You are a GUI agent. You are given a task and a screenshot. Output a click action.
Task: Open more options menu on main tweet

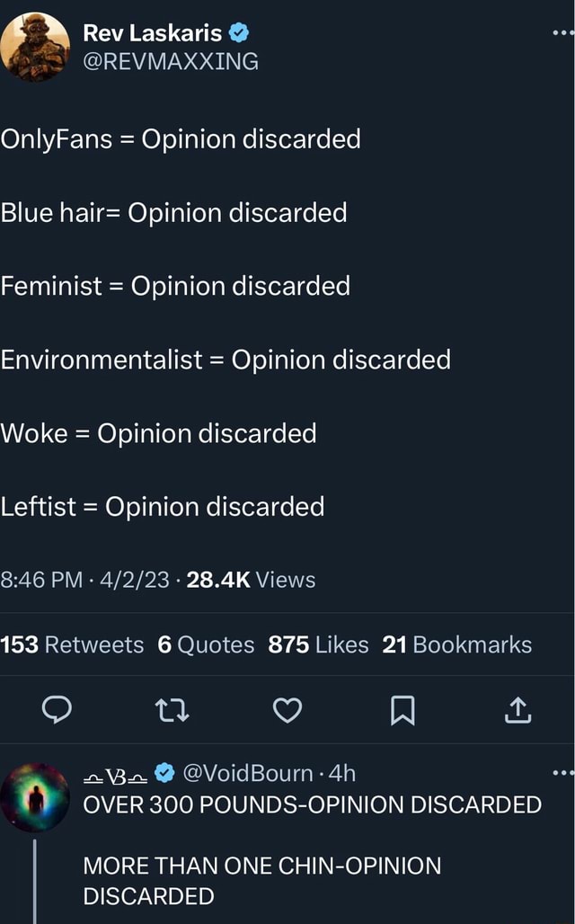[x=562, y=33]
